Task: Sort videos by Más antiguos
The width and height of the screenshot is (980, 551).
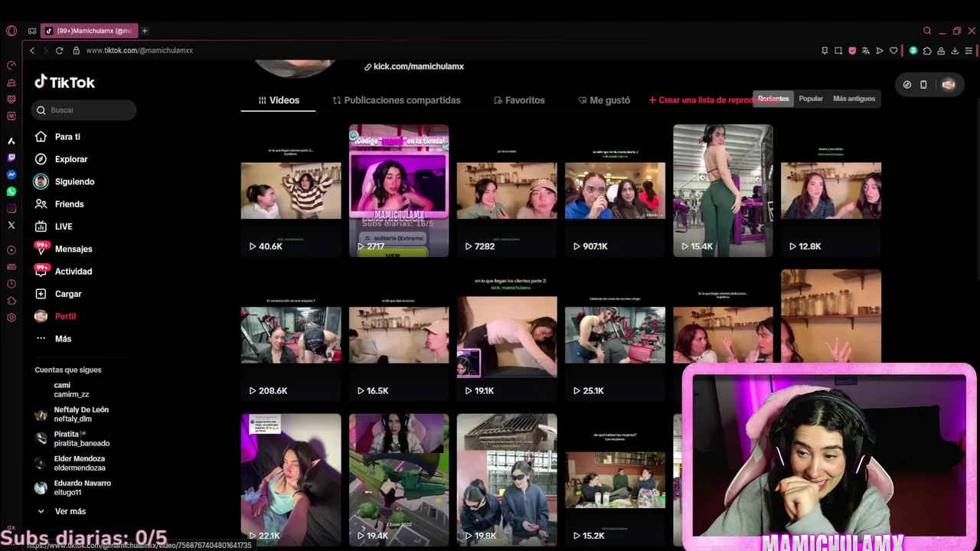Action: tap(854, 99)
